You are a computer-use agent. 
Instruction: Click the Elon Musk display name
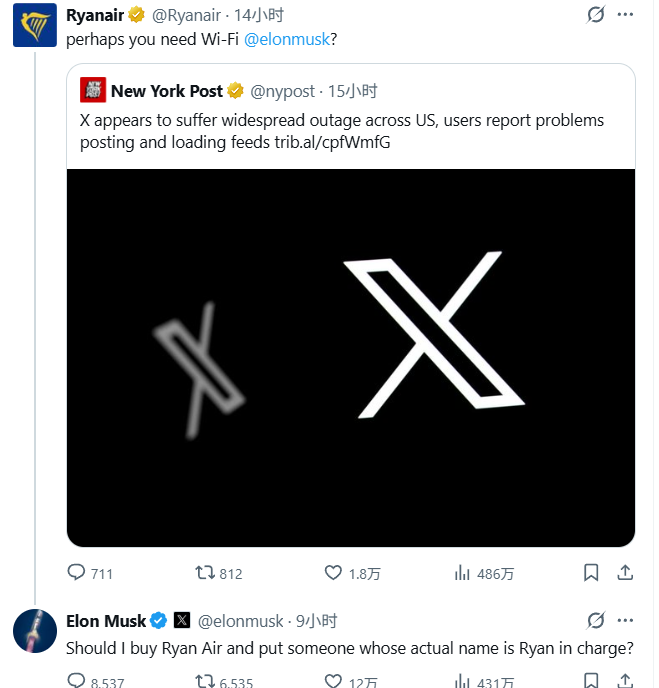[x=105, y=621]
